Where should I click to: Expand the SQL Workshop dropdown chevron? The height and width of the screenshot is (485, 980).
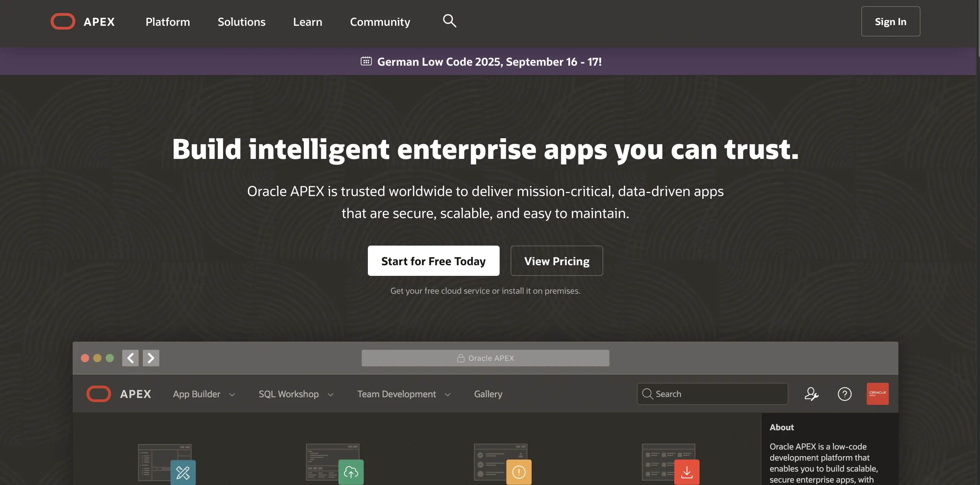[x=330, y=395]
